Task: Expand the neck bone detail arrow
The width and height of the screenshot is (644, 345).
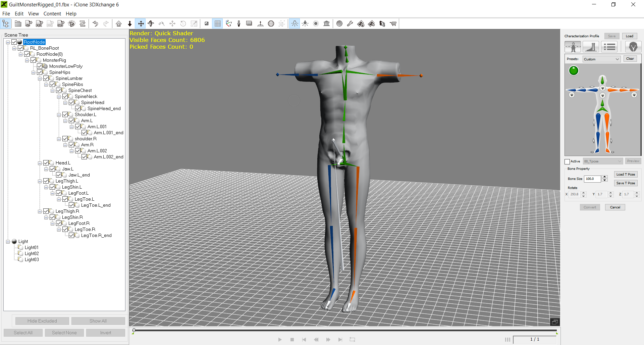Action: tap(602, 88)
